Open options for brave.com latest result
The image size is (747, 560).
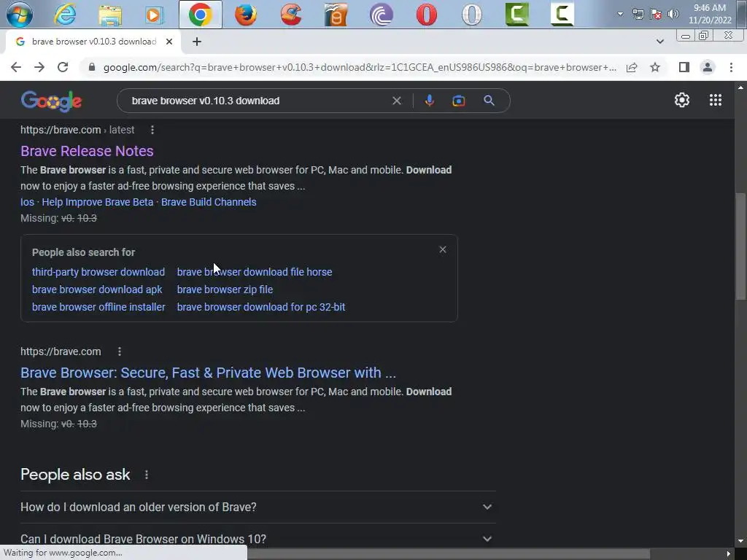152,130
